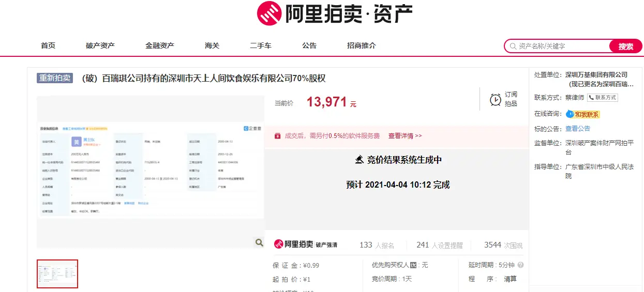Click the 起拍价 ¥1 text
This screenshot has width=644, height=292.
coord(291,279)
